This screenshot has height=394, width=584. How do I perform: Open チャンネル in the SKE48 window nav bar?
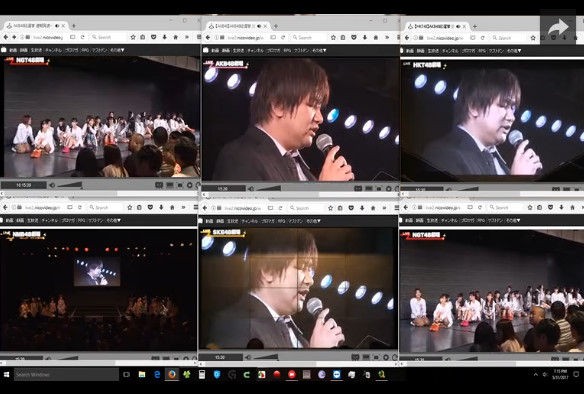point(249,221)
